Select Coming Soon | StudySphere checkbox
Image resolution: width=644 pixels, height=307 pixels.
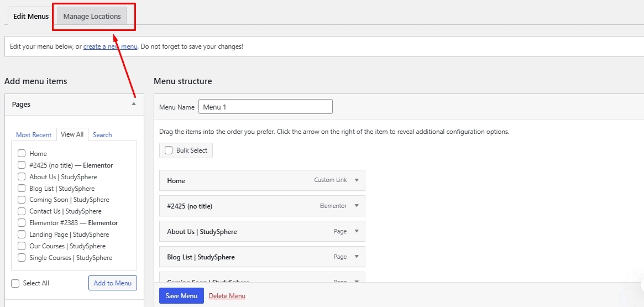coord(22,200)
